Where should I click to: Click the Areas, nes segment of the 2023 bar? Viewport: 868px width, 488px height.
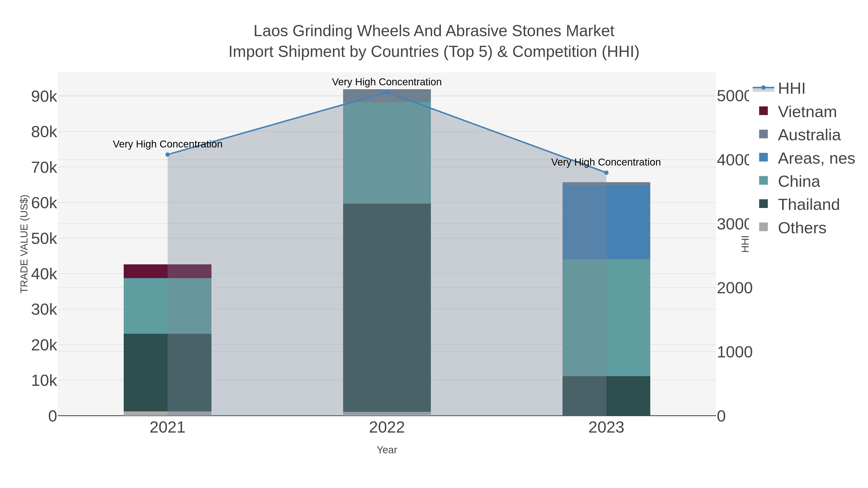tap(606, 222)
